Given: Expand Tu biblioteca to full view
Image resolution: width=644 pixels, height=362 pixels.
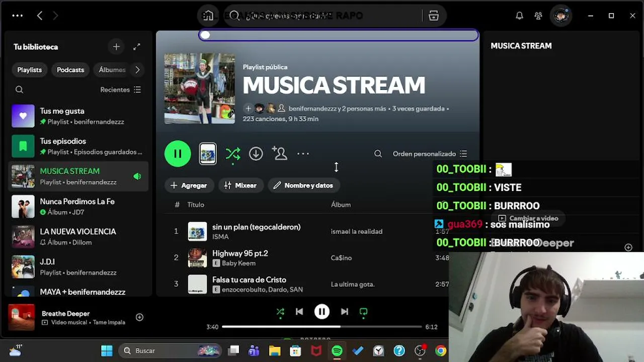Looking at the screenshot, I should pos(137,47).
